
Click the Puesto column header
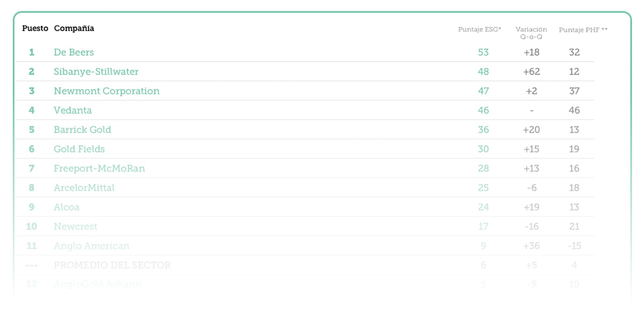click(x=35, y=28)
